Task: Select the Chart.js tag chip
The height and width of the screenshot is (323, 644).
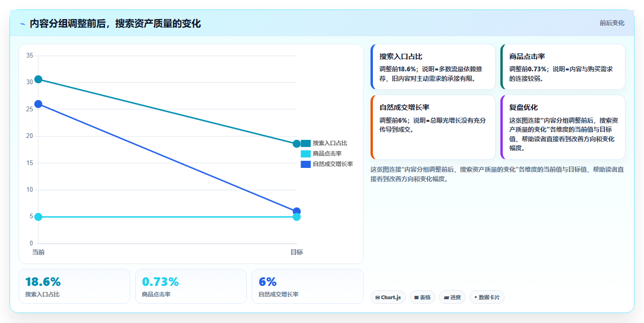Action: (388, 297)
